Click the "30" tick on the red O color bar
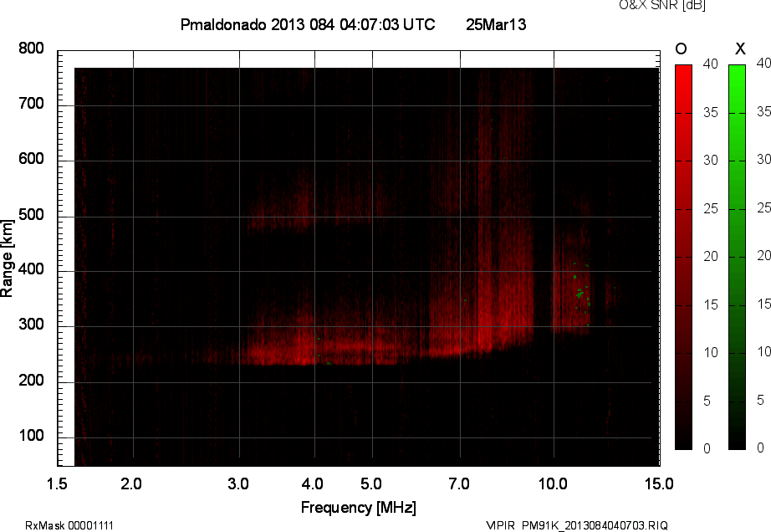The image size is (771, 532). pos(711,161)
